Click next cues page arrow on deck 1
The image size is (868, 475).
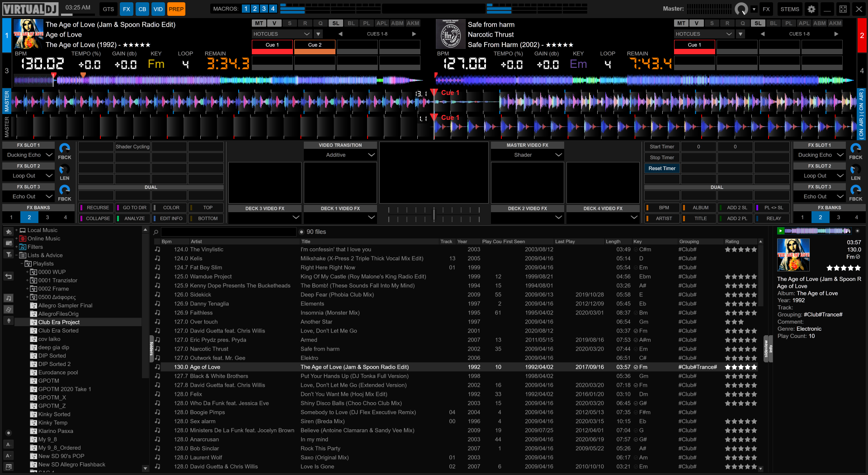414,34
